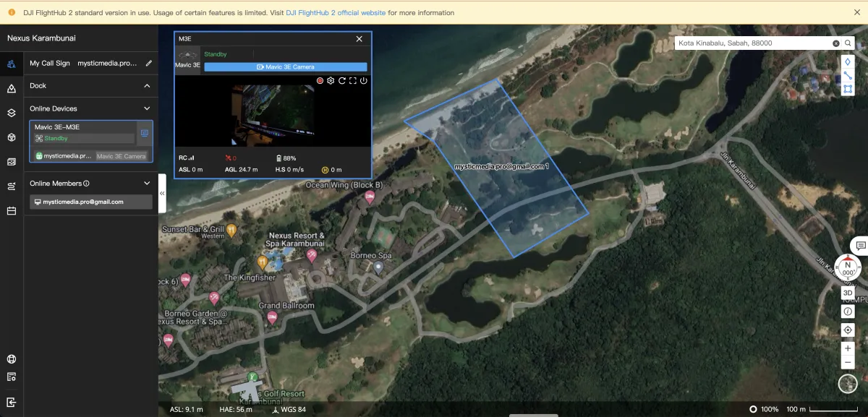Viewport: 868px width, 417px height.
Task: Switch map base layer via satellite thumbnail
Action: click(x=848, y=384)
